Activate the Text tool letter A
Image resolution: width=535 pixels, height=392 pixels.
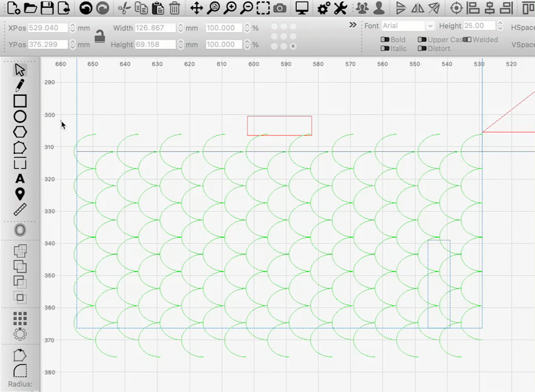pyautogui.click(x=20, y=179)
